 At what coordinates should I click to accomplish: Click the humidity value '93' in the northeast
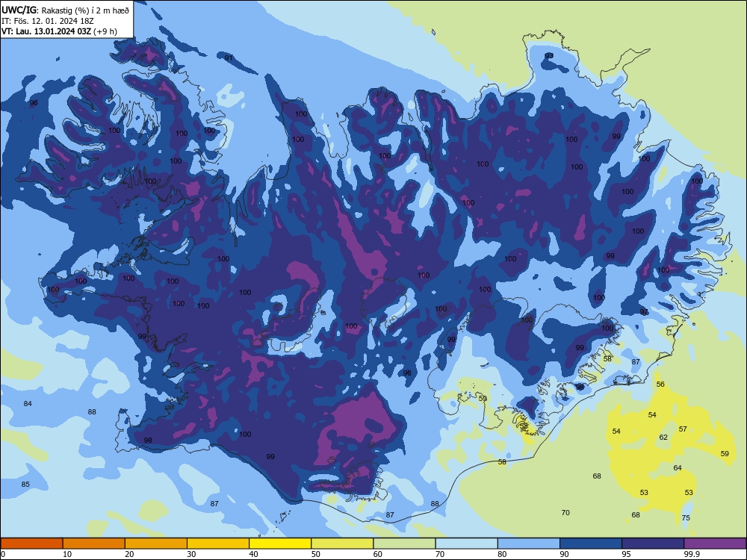coord(549,56)
